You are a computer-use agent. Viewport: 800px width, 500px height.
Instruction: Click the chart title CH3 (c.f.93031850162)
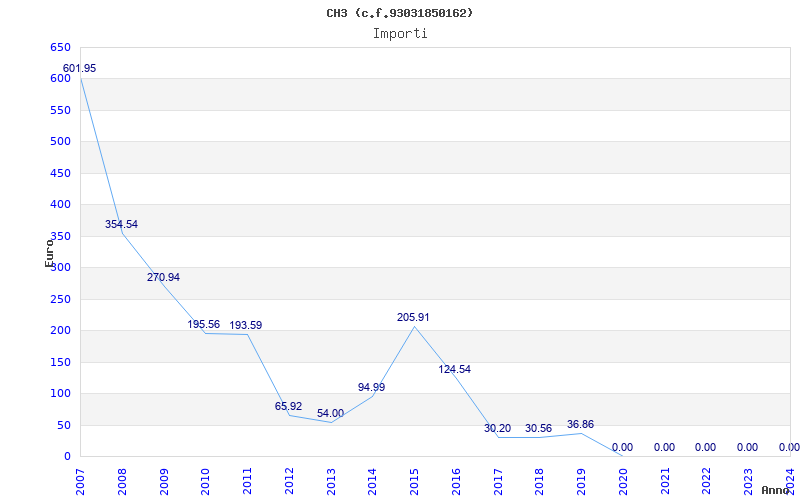coord(399,13)
